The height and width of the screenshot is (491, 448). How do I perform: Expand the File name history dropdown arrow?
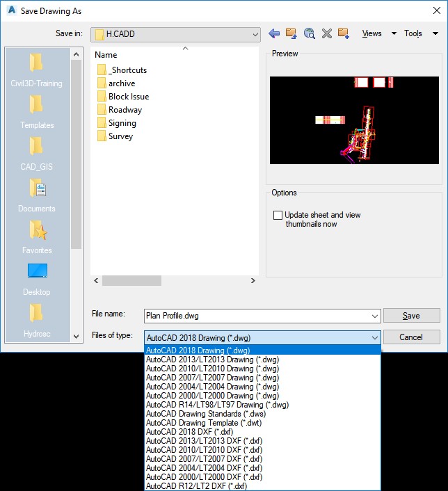375,316
